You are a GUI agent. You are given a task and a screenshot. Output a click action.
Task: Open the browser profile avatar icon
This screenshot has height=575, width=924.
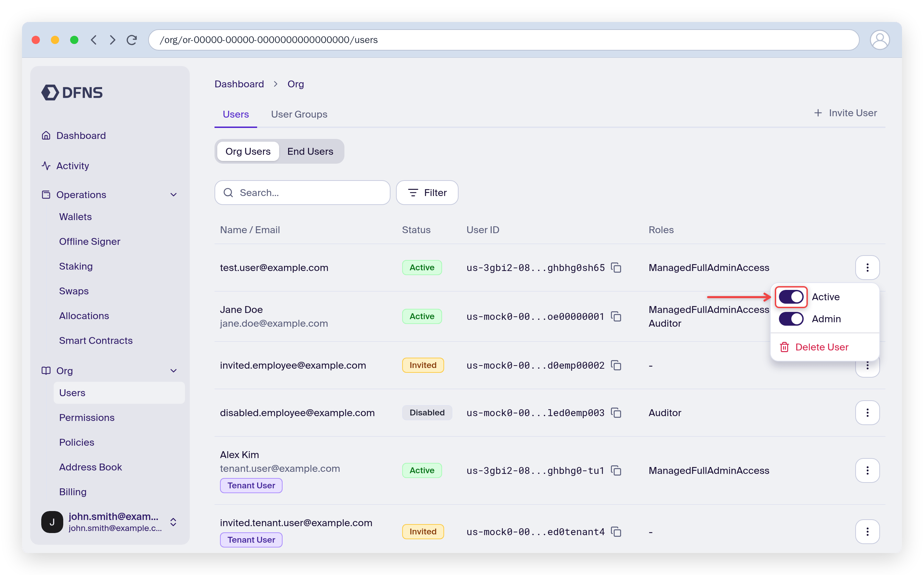pyautogui.click(x=880, y=40)
